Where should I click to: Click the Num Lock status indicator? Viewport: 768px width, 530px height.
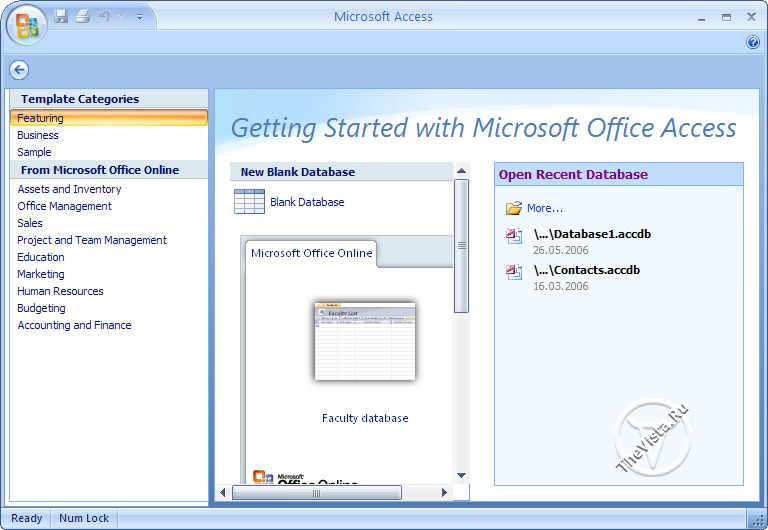(84, 518)
